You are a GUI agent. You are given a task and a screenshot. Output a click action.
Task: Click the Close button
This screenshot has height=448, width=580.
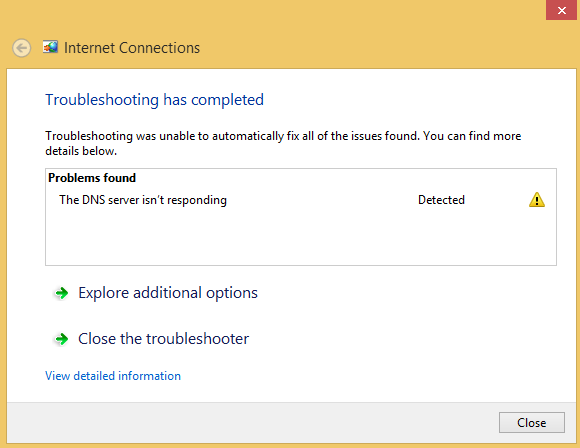coord(532,422)
